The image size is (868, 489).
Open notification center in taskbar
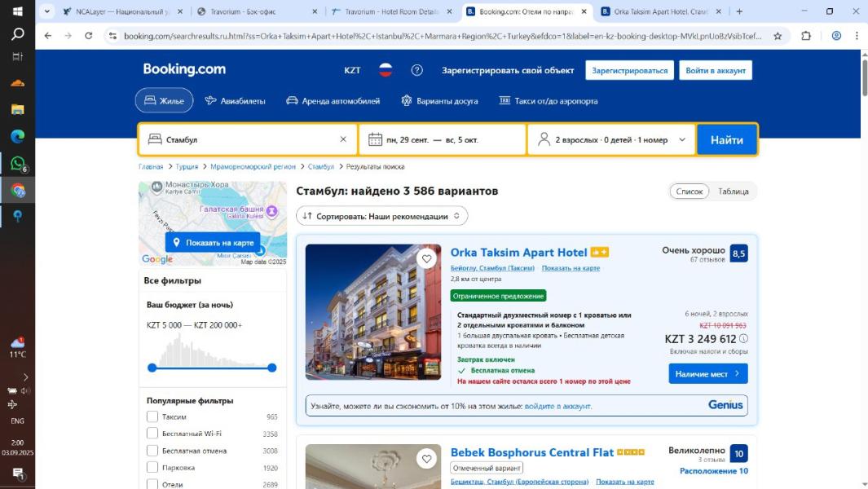[17, 473]
